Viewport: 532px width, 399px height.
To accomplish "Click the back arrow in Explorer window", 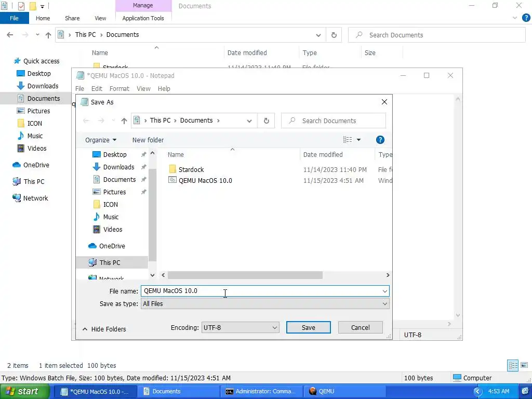I will (10, 35).
